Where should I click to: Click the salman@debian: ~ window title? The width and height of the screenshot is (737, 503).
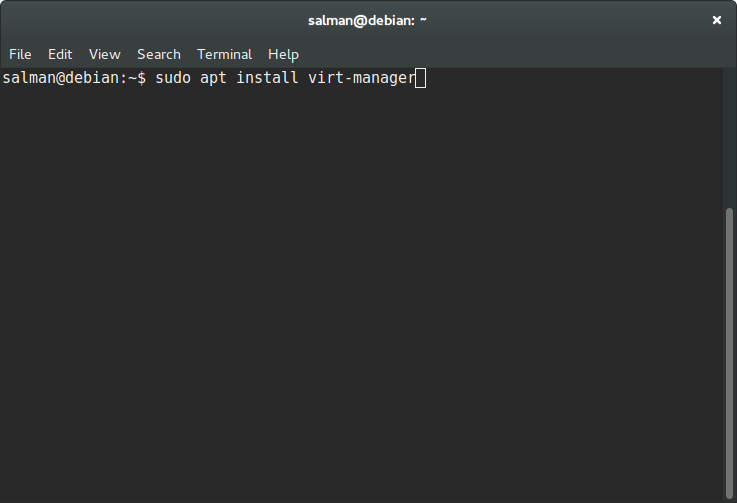click(x=367, y=20)
